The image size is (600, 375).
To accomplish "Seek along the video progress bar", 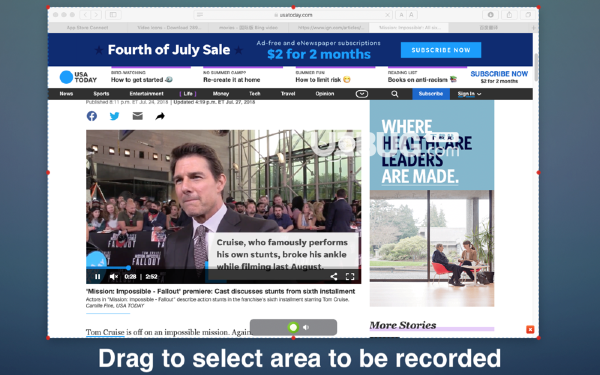I will pos(224,268).
